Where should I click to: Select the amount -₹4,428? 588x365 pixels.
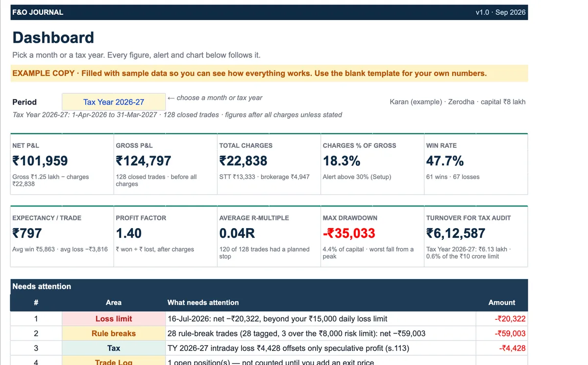point(513,348)
